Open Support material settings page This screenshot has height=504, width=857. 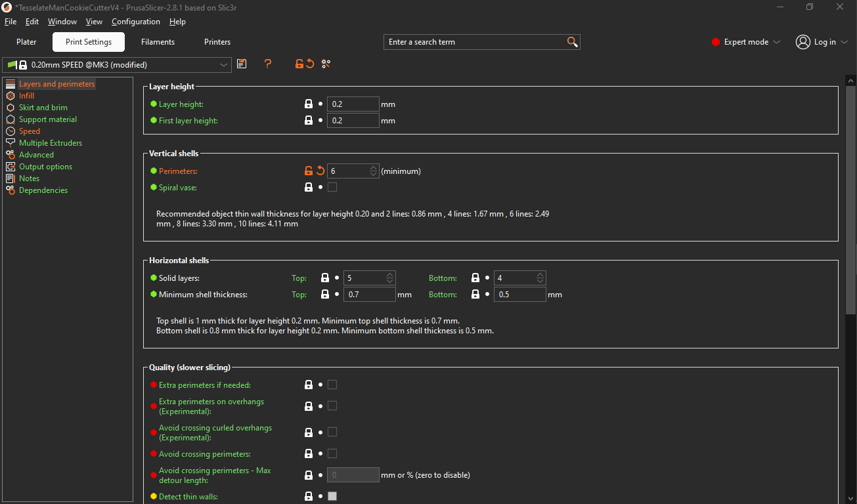click(x=47, y=119)
